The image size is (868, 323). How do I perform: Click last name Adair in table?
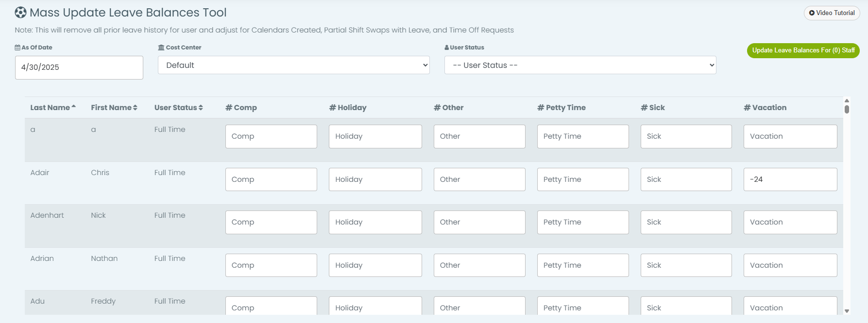(40, 173)
